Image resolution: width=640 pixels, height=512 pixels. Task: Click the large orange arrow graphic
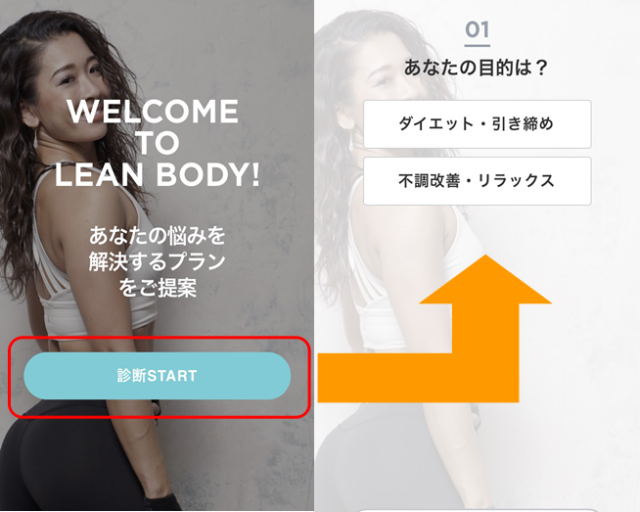[x=435, y=329]
